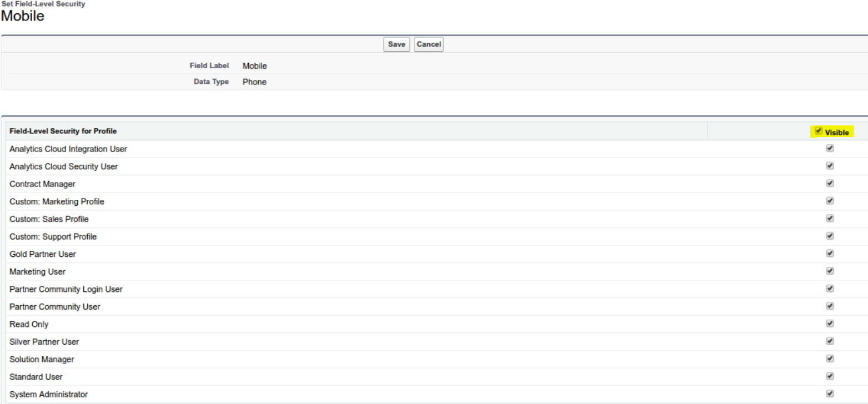Click the Cancel button

click(429, 44)
